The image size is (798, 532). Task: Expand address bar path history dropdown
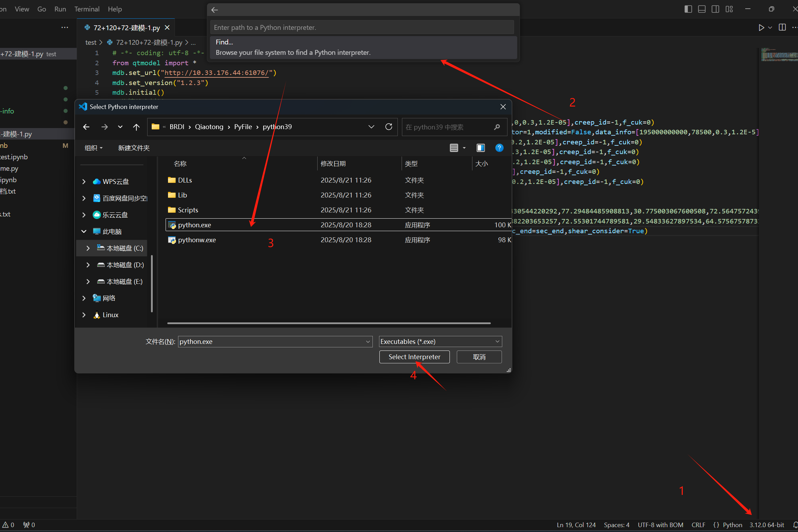tap(371, 127)
